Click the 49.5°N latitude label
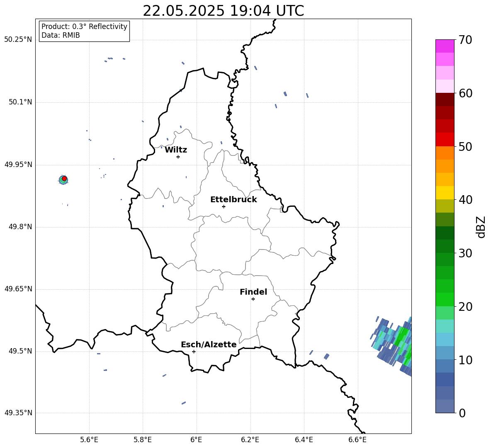Image resolution: width=491 pixels, height=448 pixels. [x=20, y=351]
